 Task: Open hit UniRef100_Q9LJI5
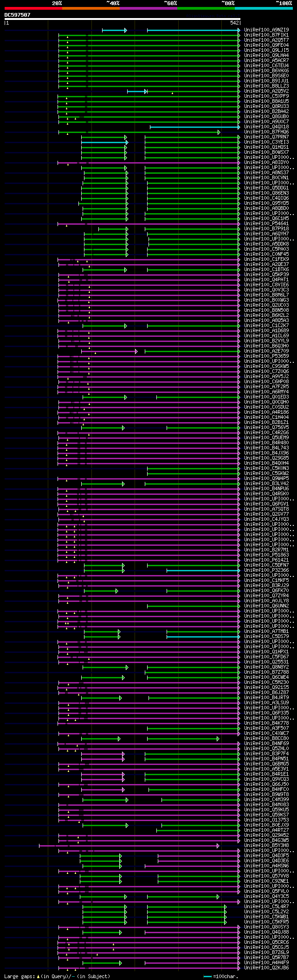[x=266, y=51]
